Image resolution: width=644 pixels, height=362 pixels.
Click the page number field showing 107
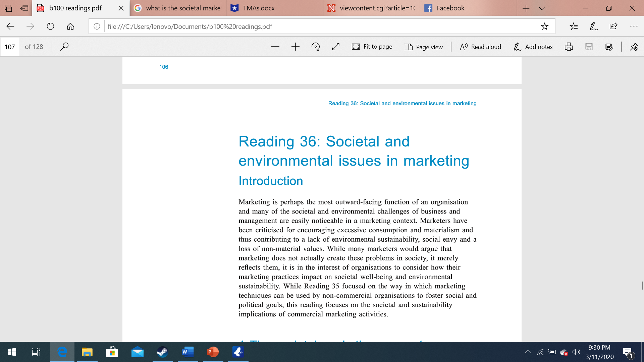coord(10,47)
